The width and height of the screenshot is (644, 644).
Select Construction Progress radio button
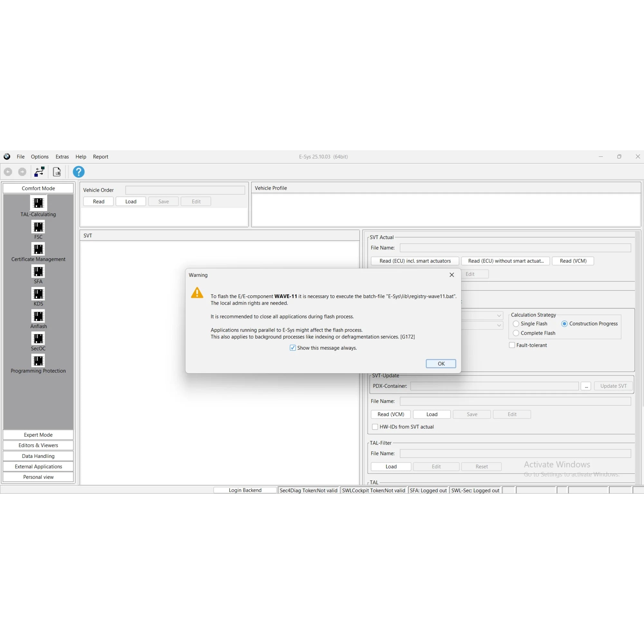(564, 324)
